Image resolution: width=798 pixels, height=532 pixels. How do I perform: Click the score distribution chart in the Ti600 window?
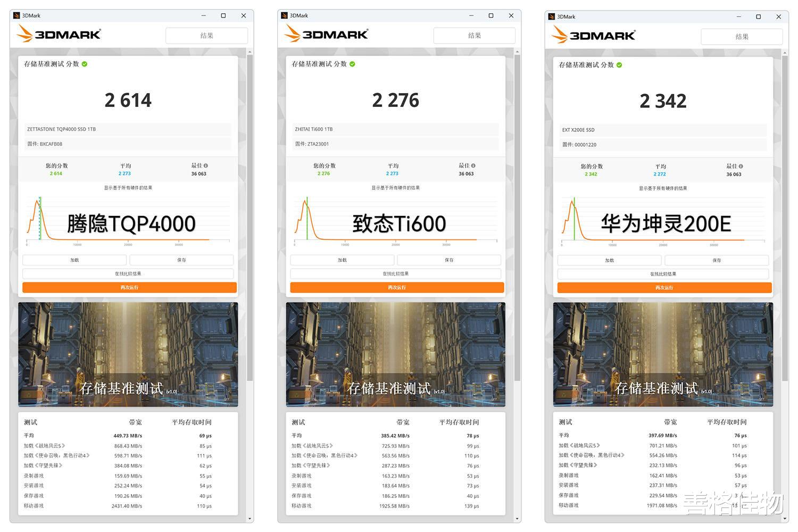tap(396, 221)
